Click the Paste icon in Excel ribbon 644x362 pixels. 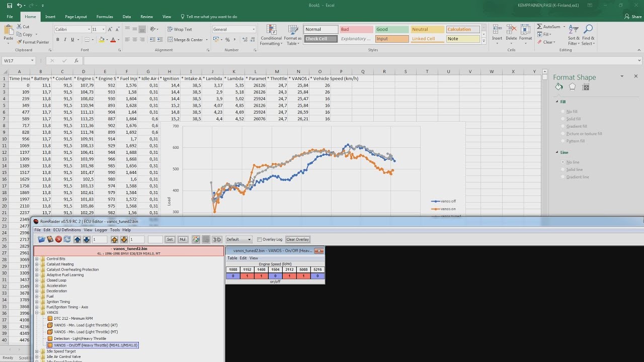9,30
